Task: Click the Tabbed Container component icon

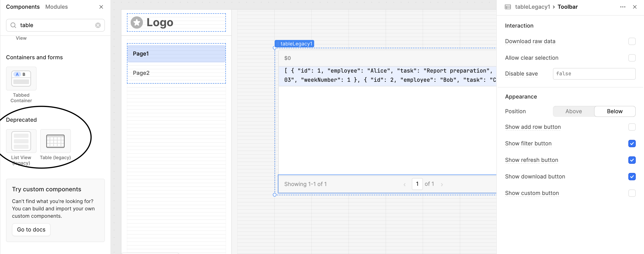Action: point(21,79)
